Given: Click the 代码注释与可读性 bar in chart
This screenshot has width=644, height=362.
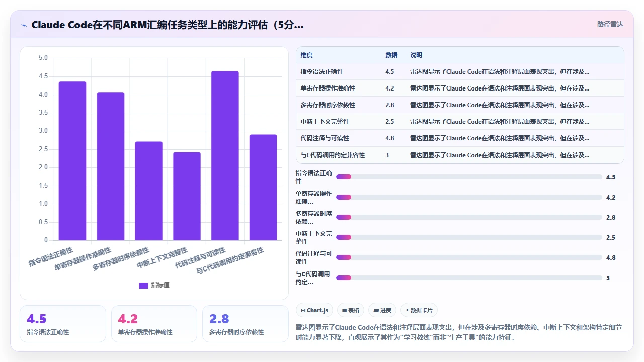Looking at the screenshot, I should coord(225,156).
